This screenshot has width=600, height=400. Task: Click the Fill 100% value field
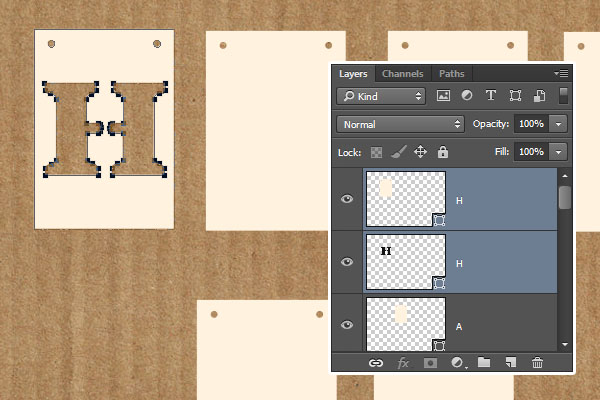(x=532, y=152)
